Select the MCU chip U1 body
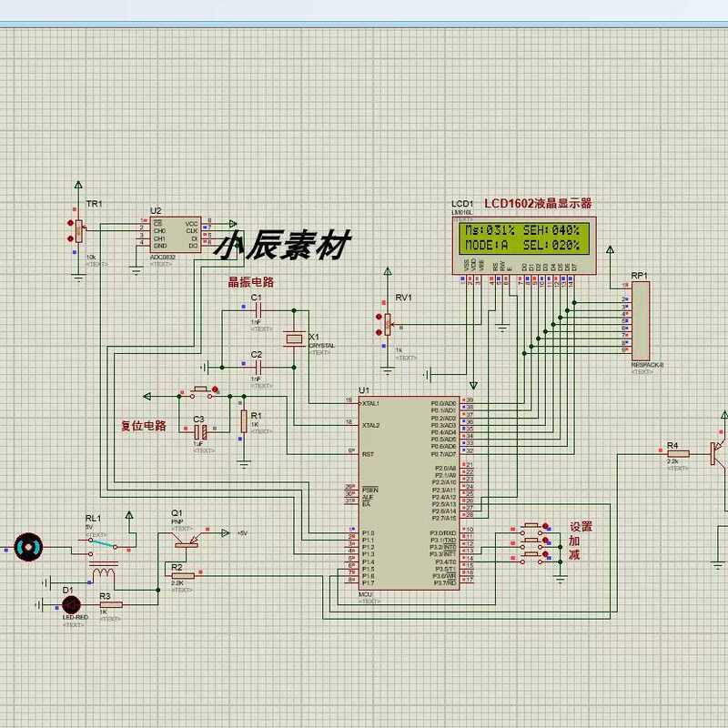 coord(409,493)
